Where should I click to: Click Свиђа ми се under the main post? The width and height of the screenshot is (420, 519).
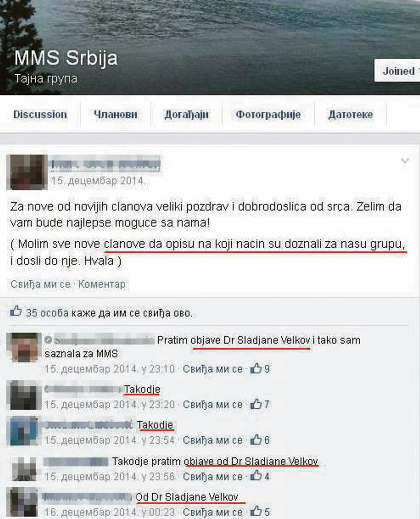pos(41,284)
